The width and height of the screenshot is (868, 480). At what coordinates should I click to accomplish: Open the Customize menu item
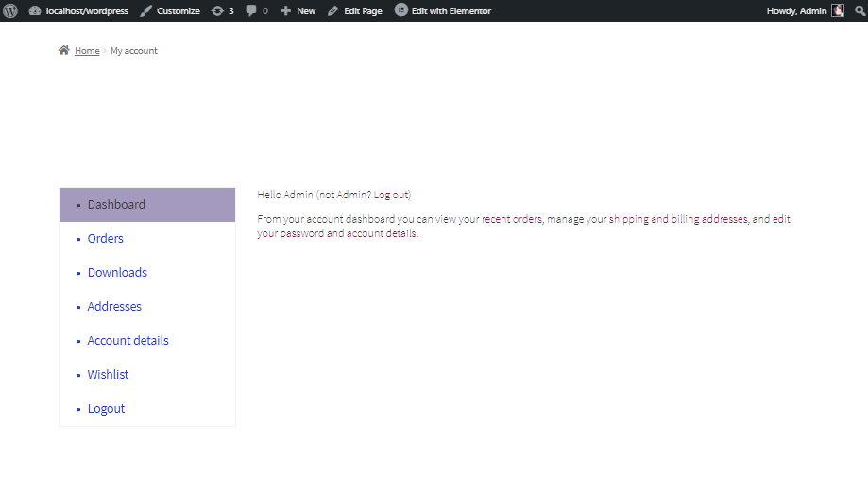tap(179, 10)
